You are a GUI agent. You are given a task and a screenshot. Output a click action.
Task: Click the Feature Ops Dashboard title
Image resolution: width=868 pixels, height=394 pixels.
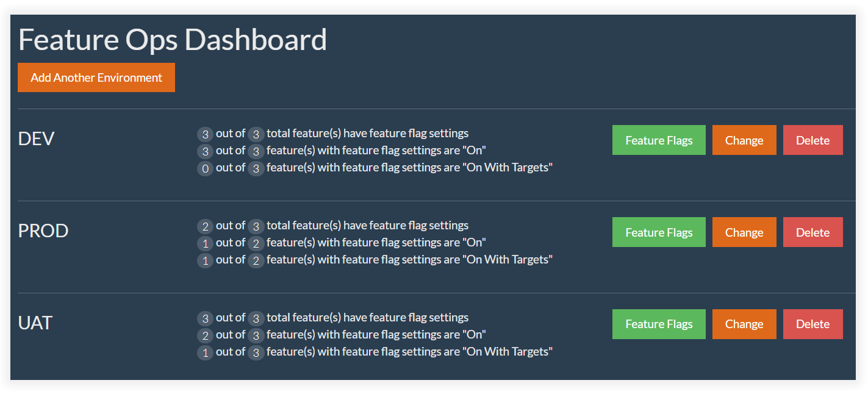[x=173, y=40]
